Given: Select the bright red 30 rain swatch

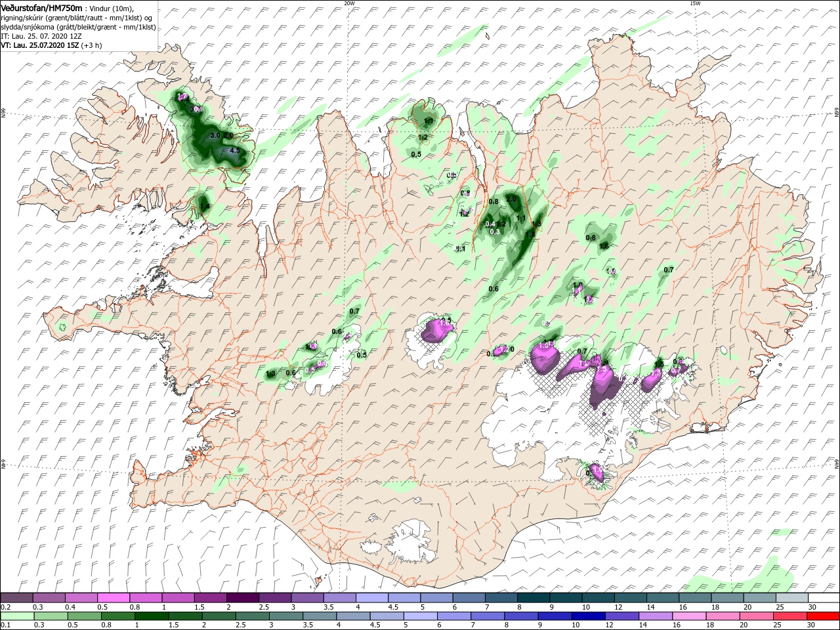Looking at the screenshot, I should 822,616.
